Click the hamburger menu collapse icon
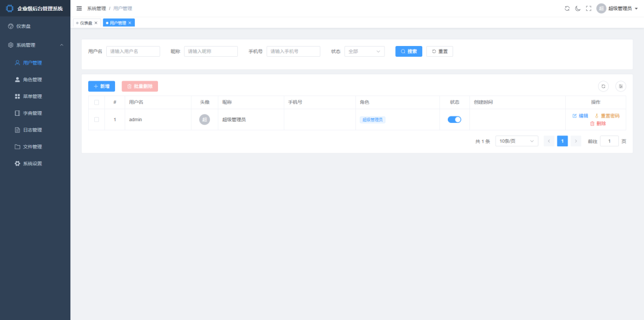Viewport: 644px width, 320px height. [x=79, y=8]
